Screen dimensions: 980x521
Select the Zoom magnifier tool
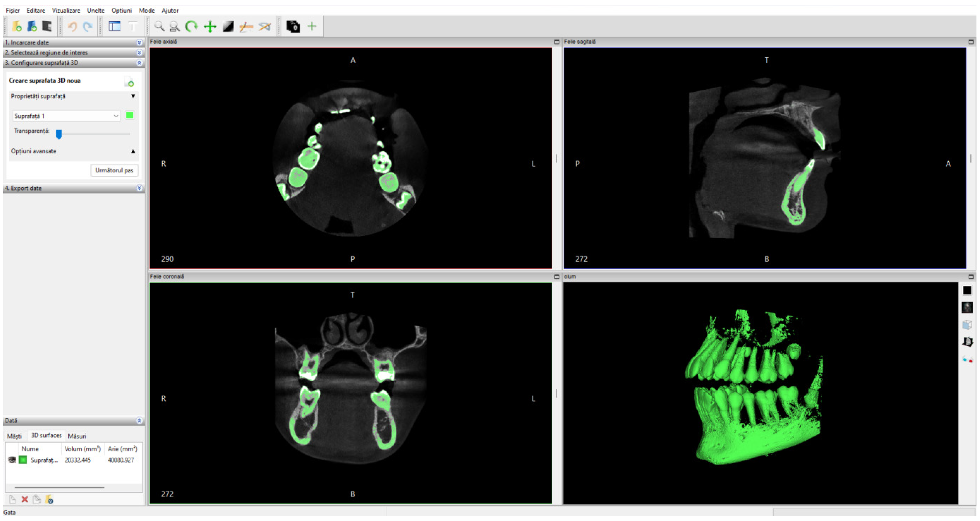pyautogui.click(x=159, y=26)
